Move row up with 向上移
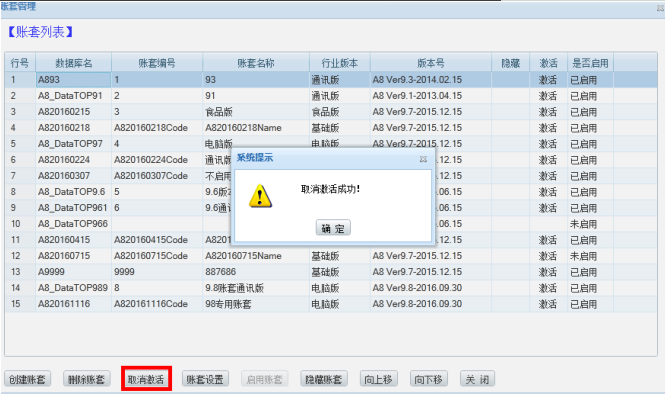Viewport: 665px width, 394px height. (379, 379)
